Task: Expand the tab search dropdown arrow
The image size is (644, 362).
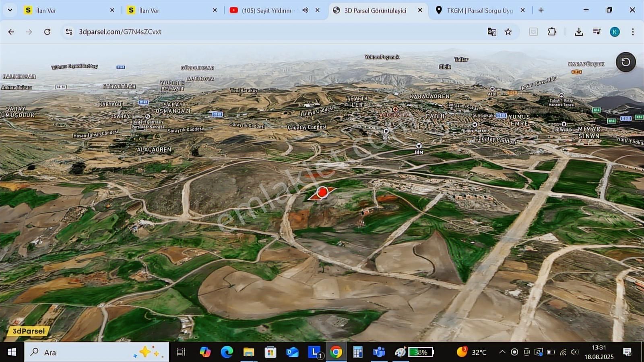Action: pos(10,10)
